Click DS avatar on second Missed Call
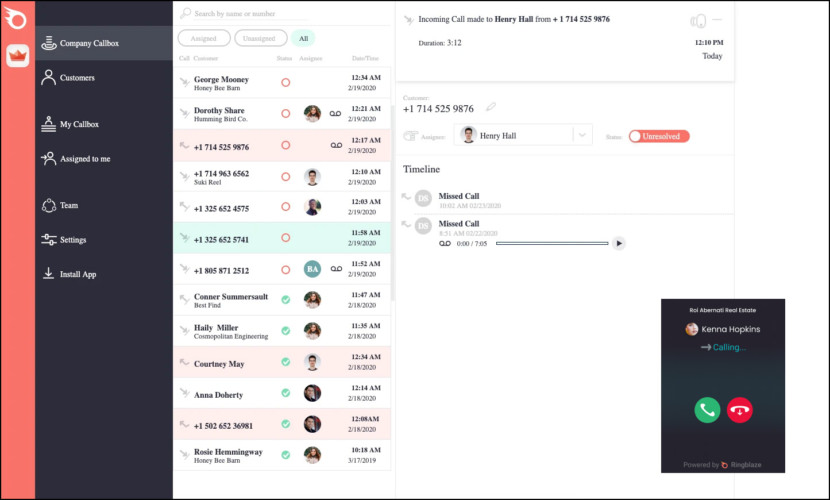The image size is (830, 500). tap(423, 226)
